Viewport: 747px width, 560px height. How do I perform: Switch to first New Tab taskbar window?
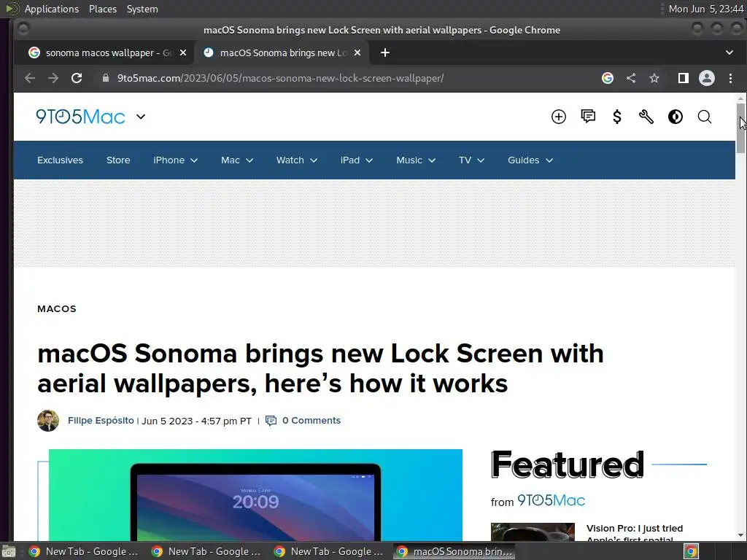pyautogui.click(x=83, y=551)
